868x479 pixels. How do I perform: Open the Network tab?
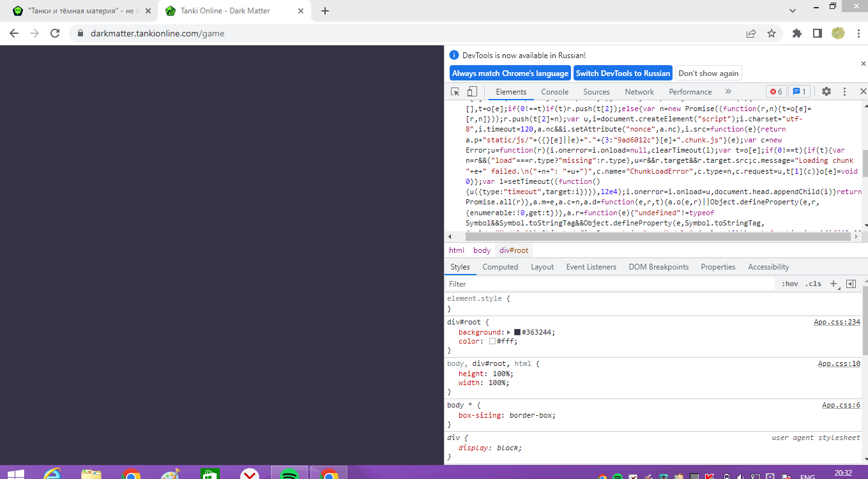[x=639, y=91]
